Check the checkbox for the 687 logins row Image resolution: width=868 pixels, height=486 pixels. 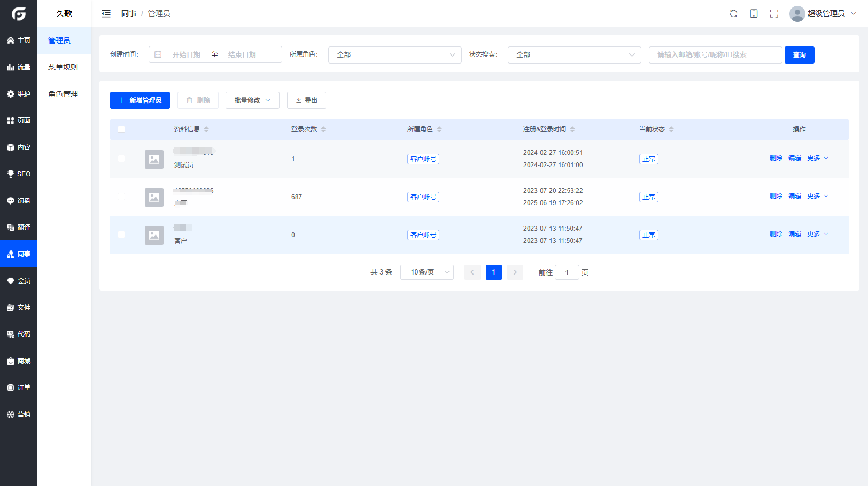[121, 197]
